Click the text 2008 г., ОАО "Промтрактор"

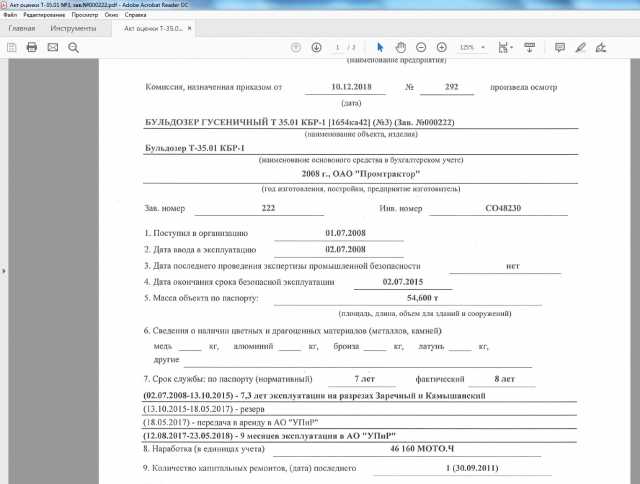click(x=361, y=173)
